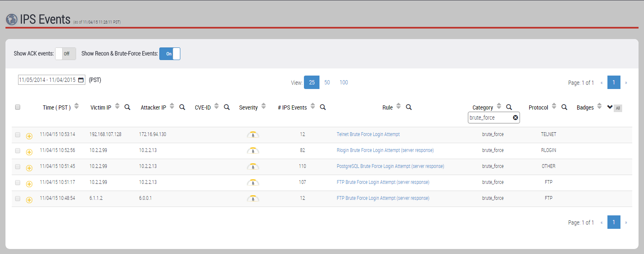Check the PostgreSQL Brute Force row checkbox
The width and height of the screenshot is (644, 254).
click(18, 167)
